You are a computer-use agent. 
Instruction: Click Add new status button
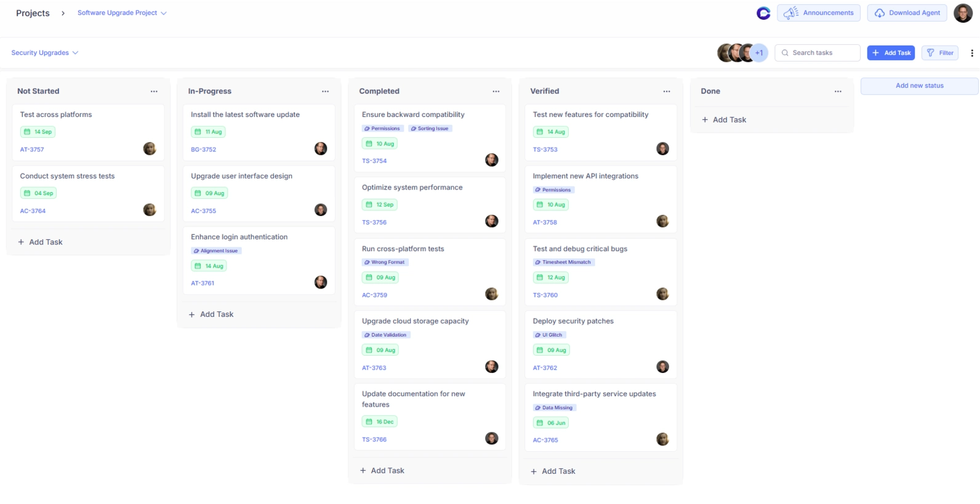(918, 86)
